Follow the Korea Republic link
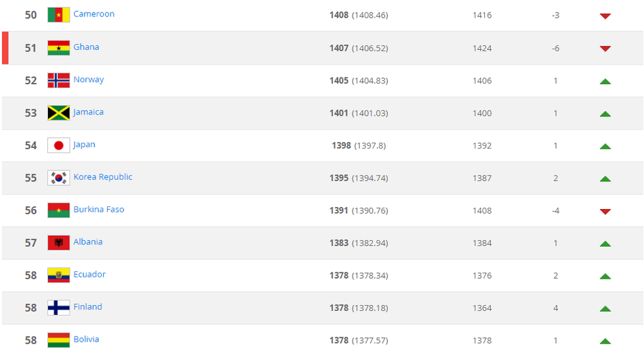This screenshot has width=644, height=353. tap(103, 177)
